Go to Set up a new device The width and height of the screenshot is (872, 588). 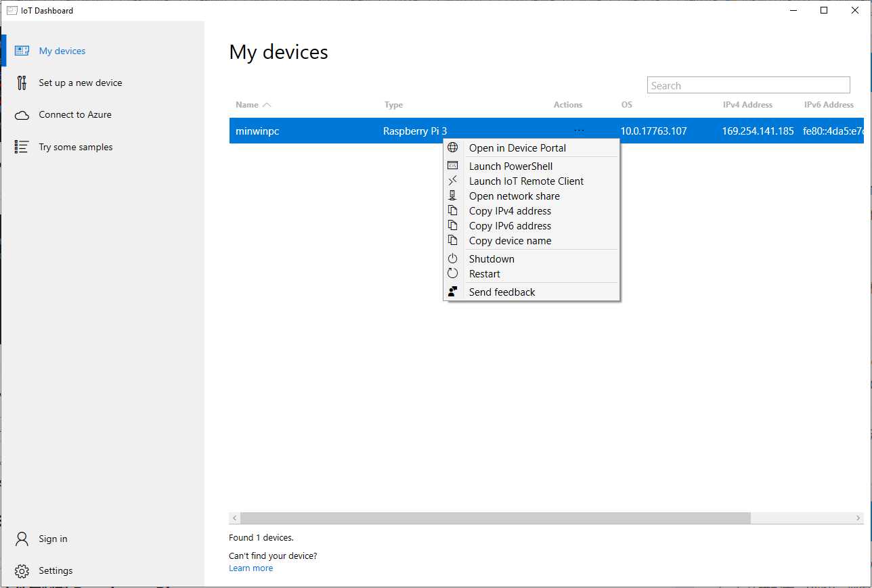click(81, 83)
